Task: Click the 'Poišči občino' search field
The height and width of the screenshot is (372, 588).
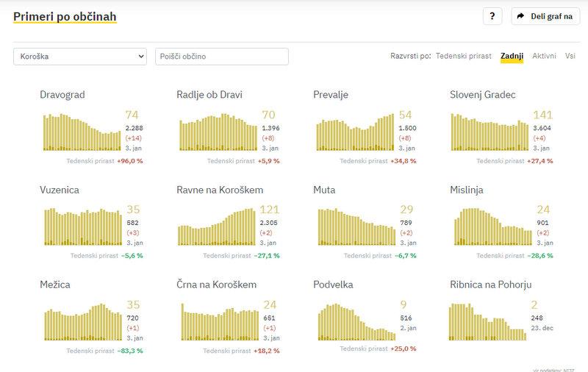Action: tap(221, 57)
